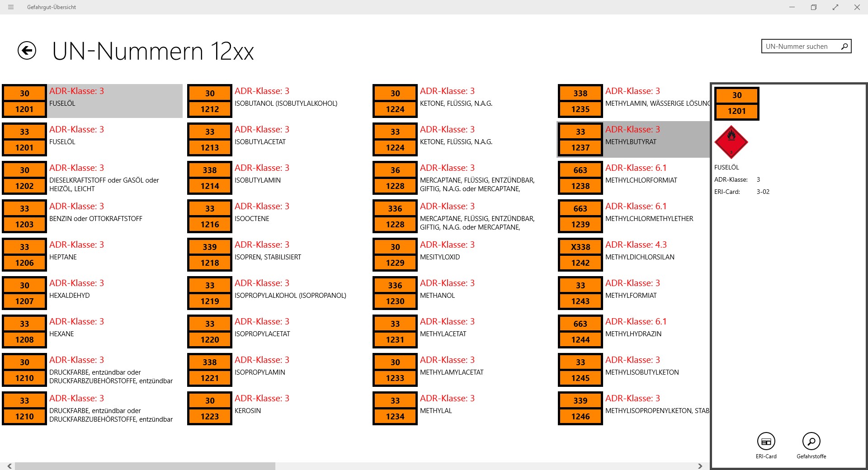Open the ISOPROPYLACETAT entry
Viewport: 868px width, 470px height.
[x=278, y=332]
